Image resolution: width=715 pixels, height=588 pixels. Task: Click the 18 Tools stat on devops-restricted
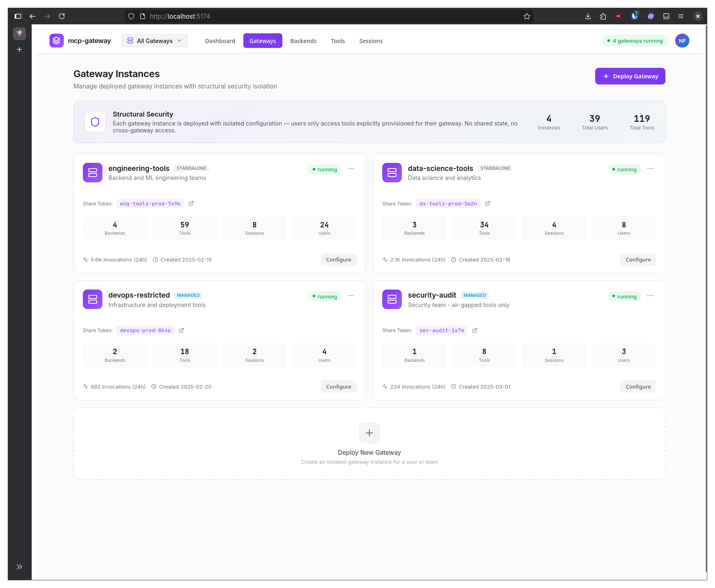[x=184, y=355]
